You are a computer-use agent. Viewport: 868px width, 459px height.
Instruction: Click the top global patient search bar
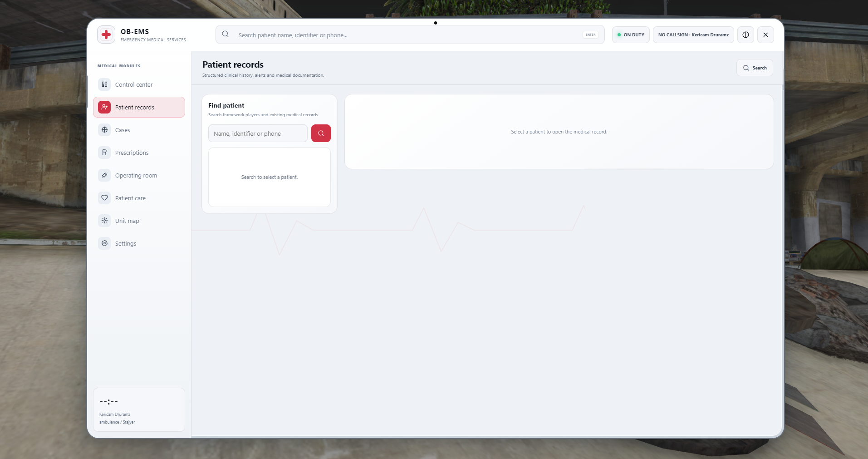(410, 35)
